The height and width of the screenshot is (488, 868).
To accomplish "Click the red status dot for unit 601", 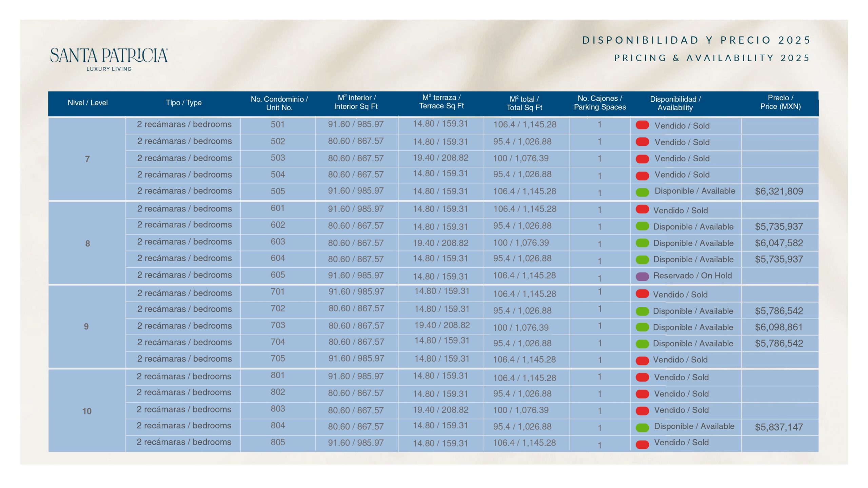I will click(x=642, y=209).
